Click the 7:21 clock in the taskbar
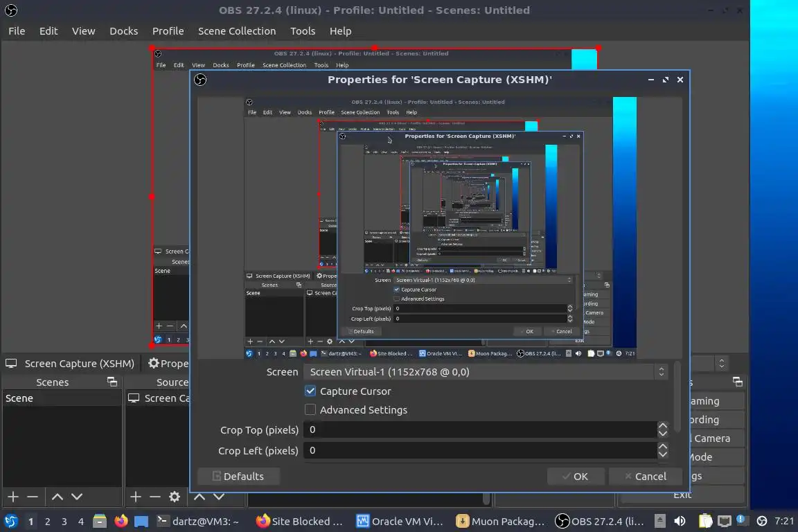 783,522
